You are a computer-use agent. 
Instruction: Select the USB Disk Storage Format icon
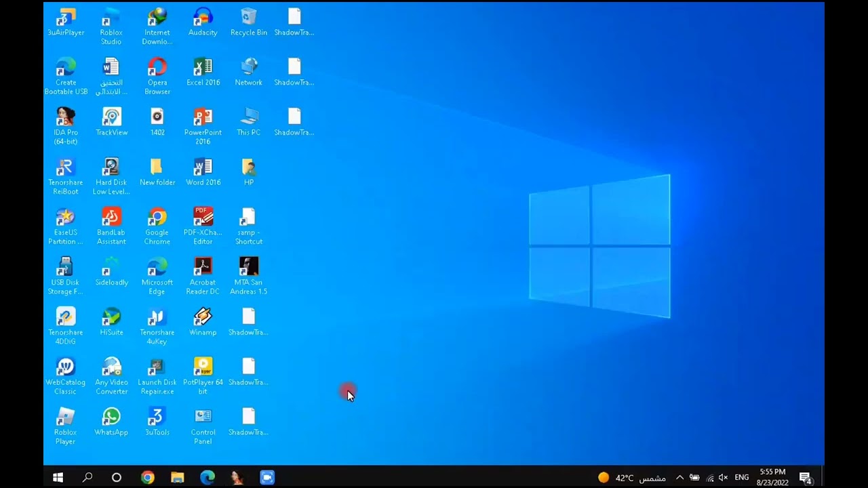pyautogui.click(x=66, y=277)
